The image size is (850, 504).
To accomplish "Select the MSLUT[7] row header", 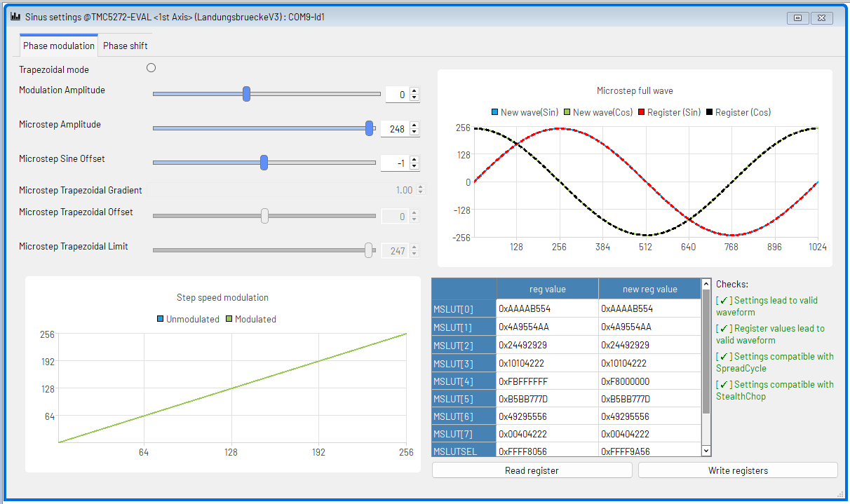I will point(464,434).
